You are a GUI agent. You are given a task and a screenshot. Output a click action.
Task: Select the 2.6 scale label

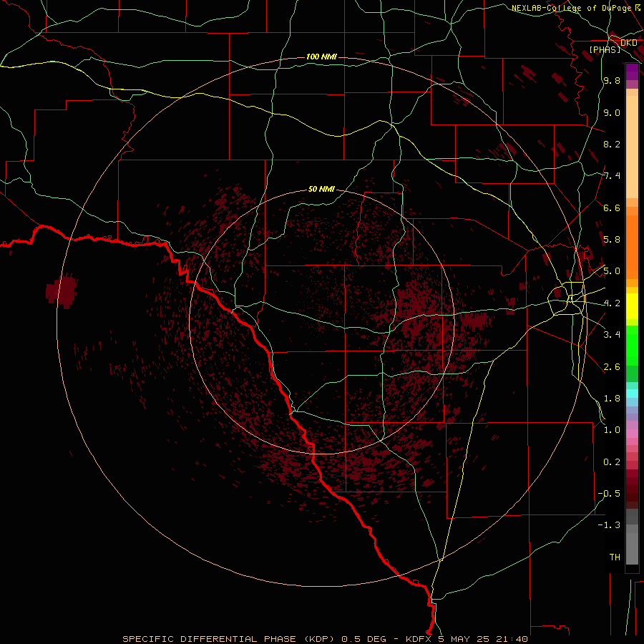tap(612, 366)
